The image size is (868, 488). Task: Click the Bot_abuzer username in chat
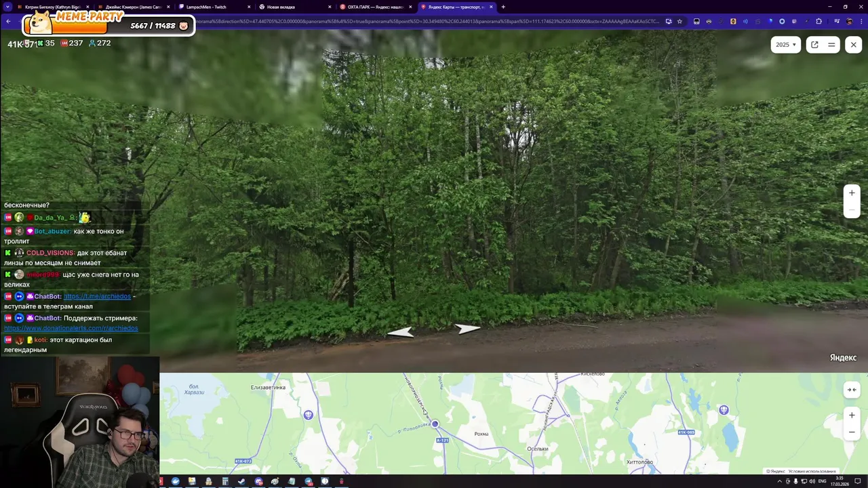pos(52,231)
